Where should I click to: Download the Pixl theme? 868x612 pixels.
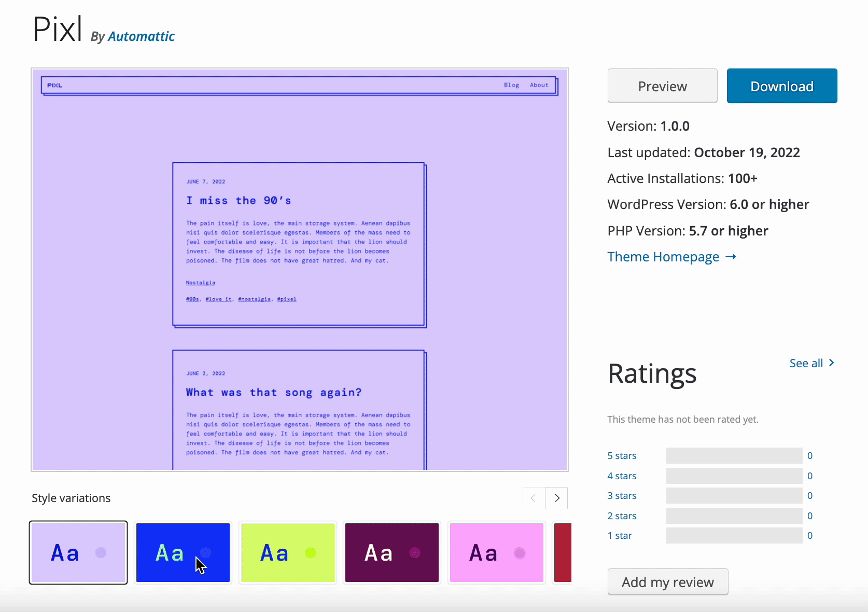[x=781, y=86]
